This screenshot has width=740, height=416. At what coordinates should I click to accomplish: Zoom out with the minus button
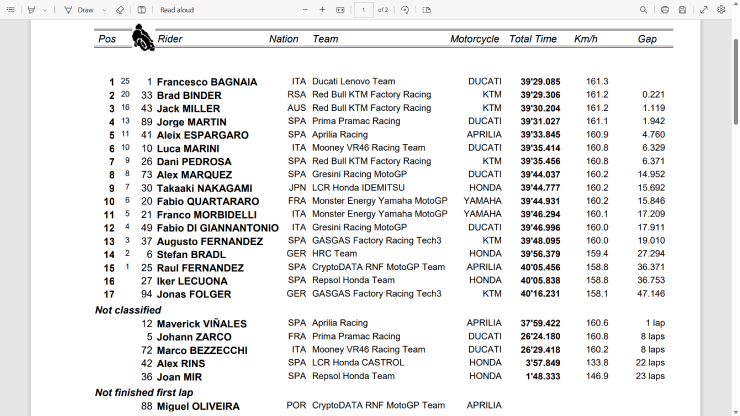pyautogui.click(x=305, y=9)
